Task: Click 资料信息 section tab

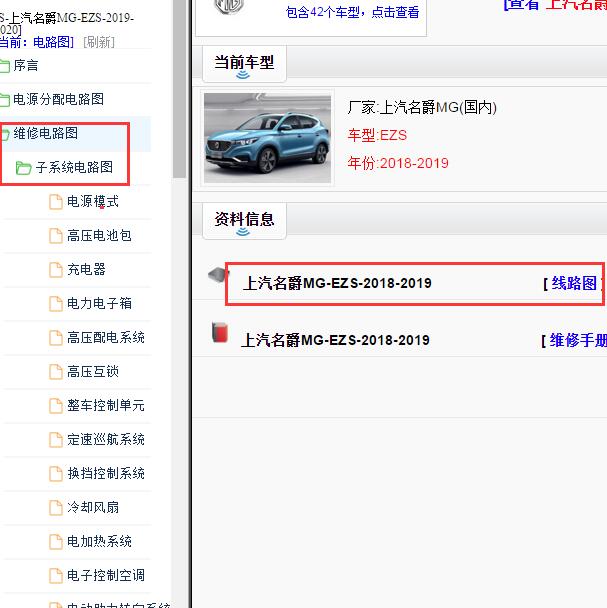Action: pyautogui.click(x=244, y=221)
